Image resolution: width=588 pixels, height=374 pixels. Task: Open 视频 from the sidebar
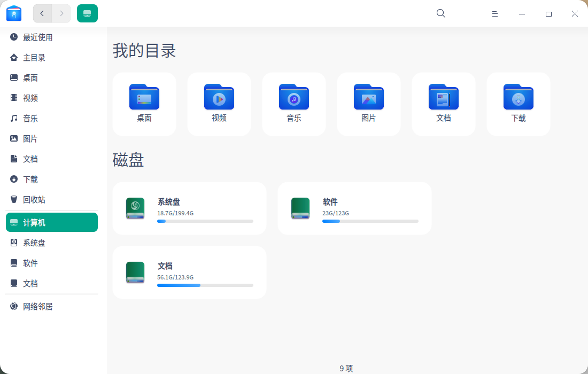click(52, 98)
